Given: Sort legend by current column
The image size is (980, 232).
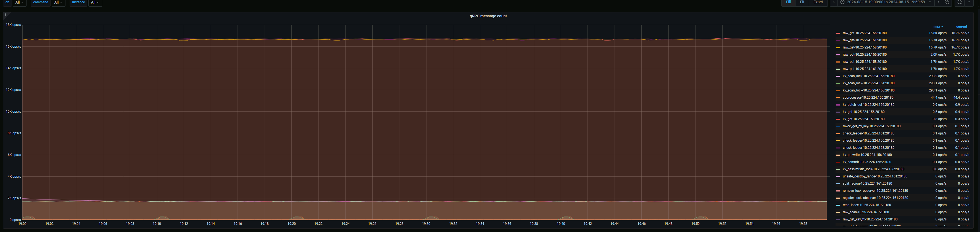Looking at the screenshot, I should click(x=961, y=26).
